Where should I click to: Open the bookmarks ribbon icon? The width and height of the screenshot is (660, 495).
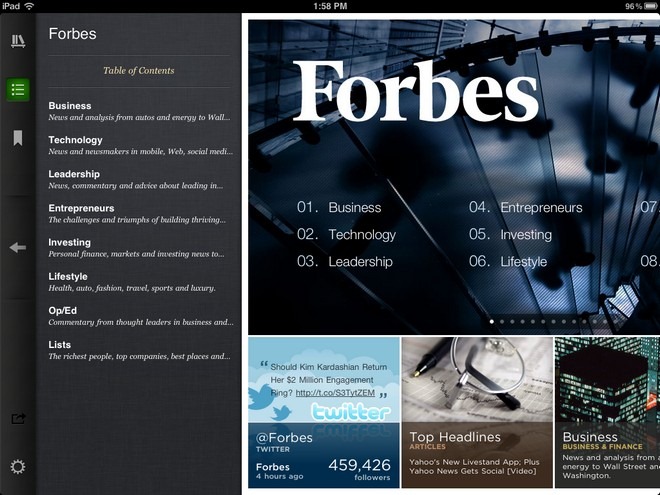click(18, 138)
